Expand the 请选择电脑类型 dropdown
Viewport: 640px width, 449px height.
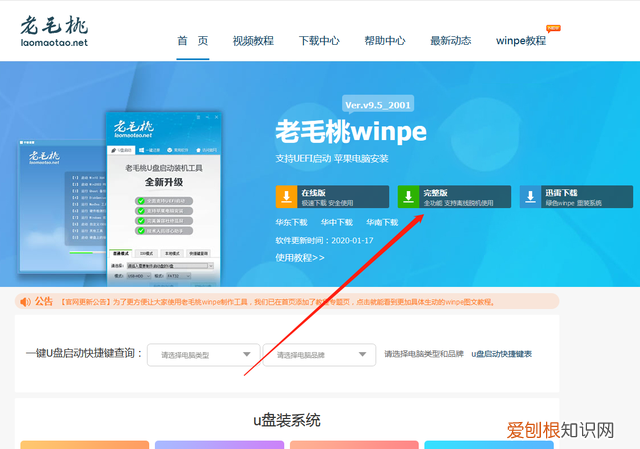pyautogui.click(x=204, y=355)
